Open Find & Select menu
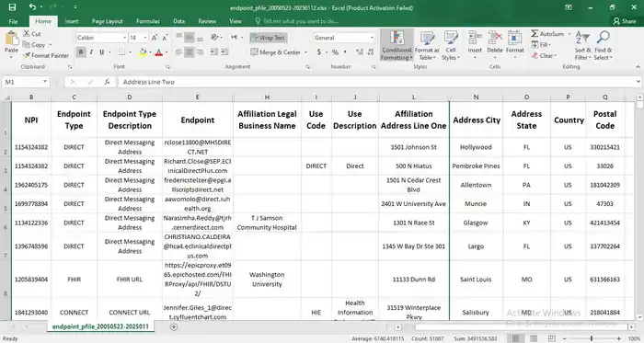644x343 pixels. [603, 46]
